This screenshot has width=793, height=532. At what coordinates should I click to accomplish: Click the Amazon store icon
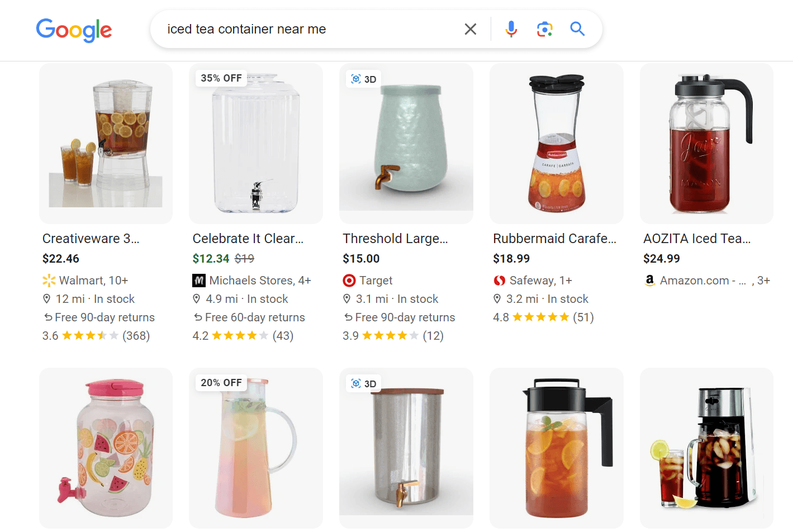click(x=649, y=280)
